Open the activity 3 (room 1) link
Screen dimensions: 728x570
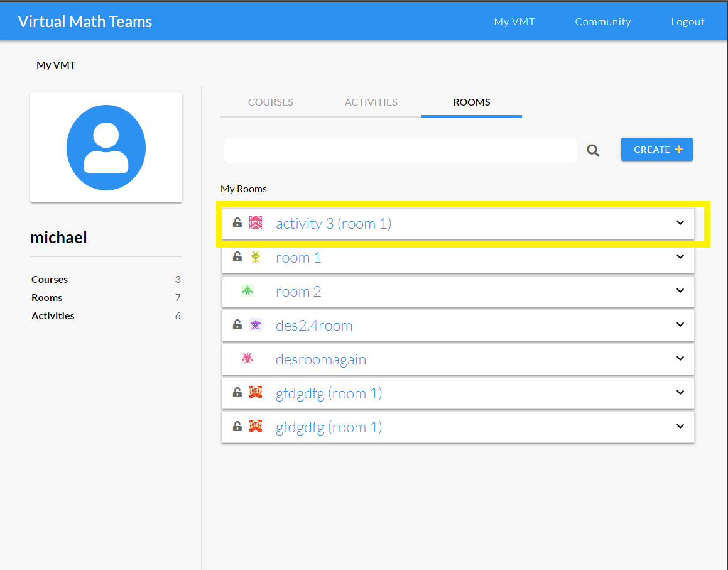click(334, 224)
